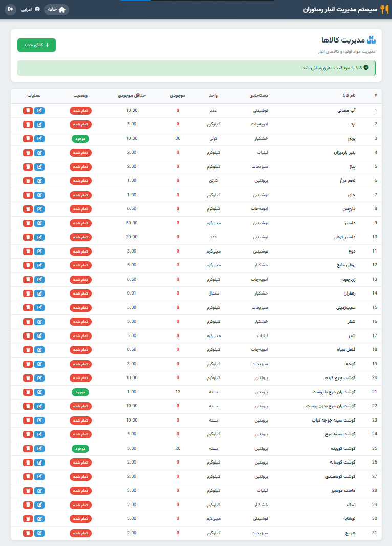The image size is (392, 546).
Task: Delete the سیب‌زمینی row
Action: coord(28,307)
